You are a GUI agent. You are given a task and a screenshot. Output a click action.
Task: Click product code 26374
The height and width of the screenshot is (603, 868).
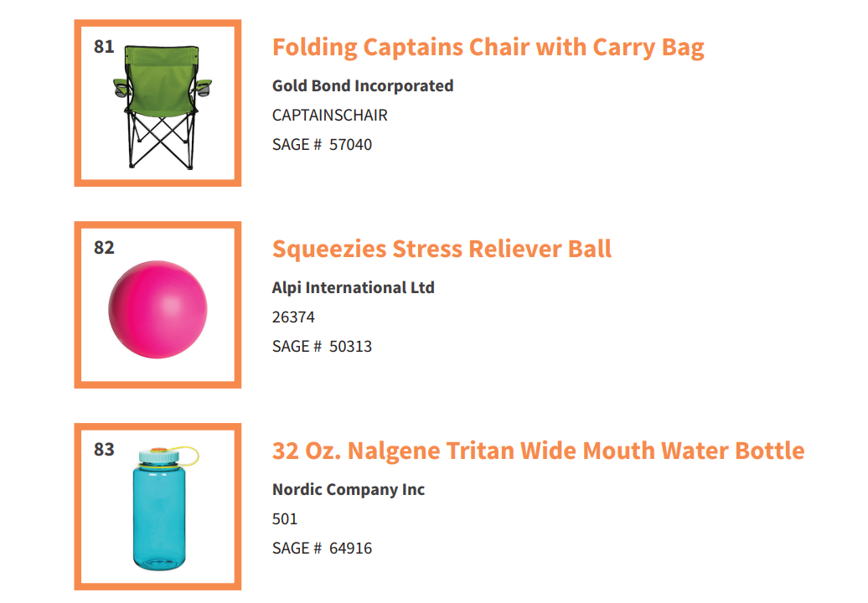[x=293, y=317]
